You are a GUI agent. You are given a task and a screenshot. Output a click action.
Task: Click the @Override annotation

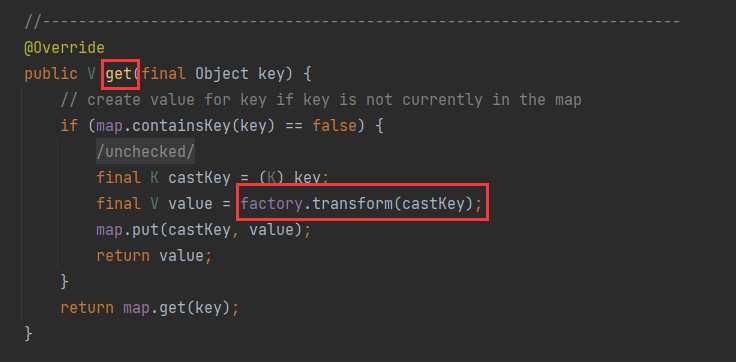[x=64, y=48]
